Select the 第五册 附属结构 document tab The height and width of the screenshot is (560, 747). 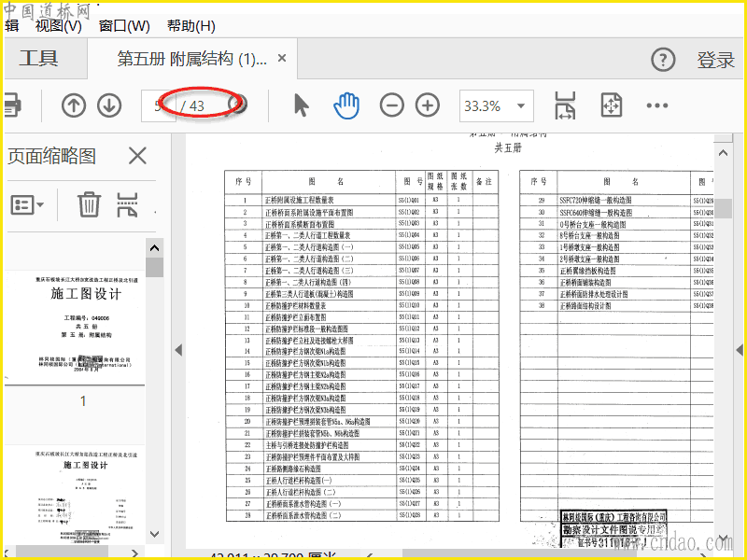tap(192, 59)
